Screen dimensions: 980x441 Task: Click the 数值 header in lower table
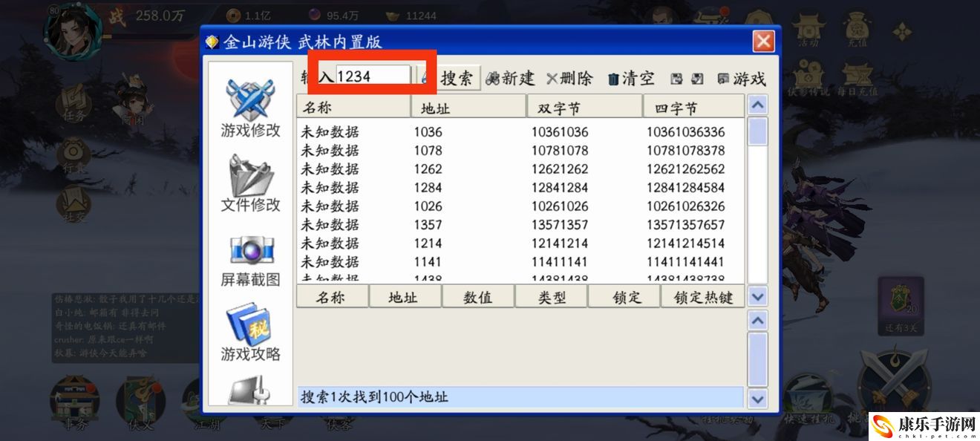tap(478, 297)
